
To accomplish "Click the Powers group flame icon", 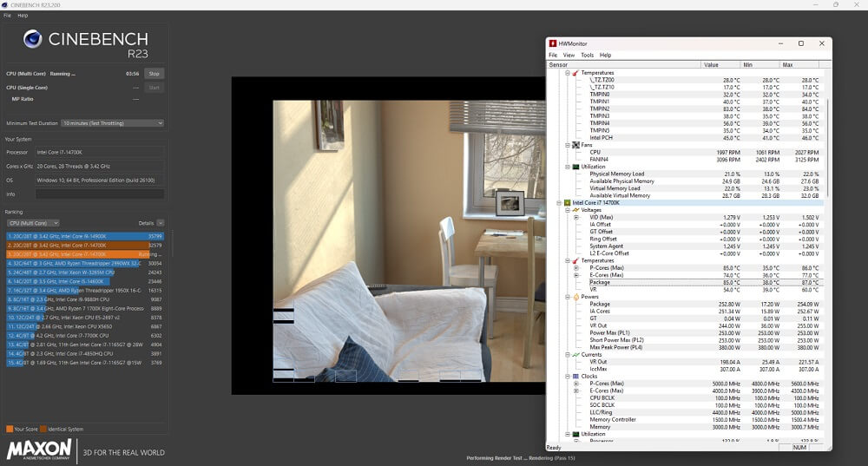I will click(575, 297).
